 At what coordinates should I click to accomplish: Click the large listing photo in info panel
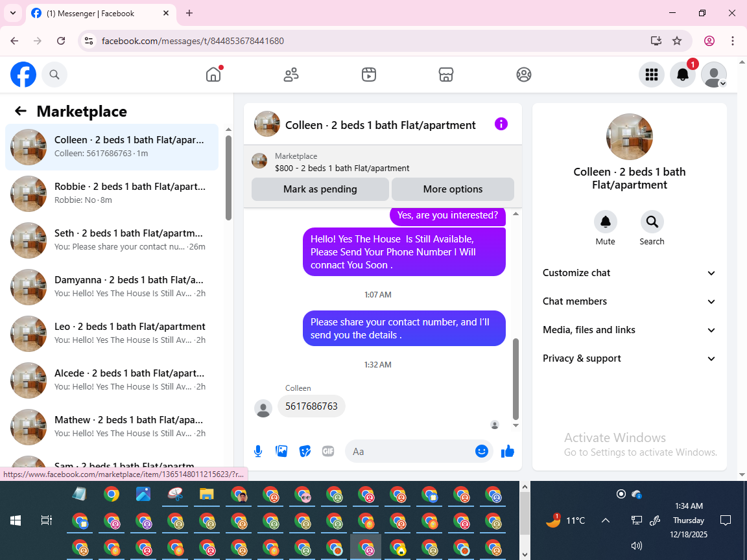(630, 137)
